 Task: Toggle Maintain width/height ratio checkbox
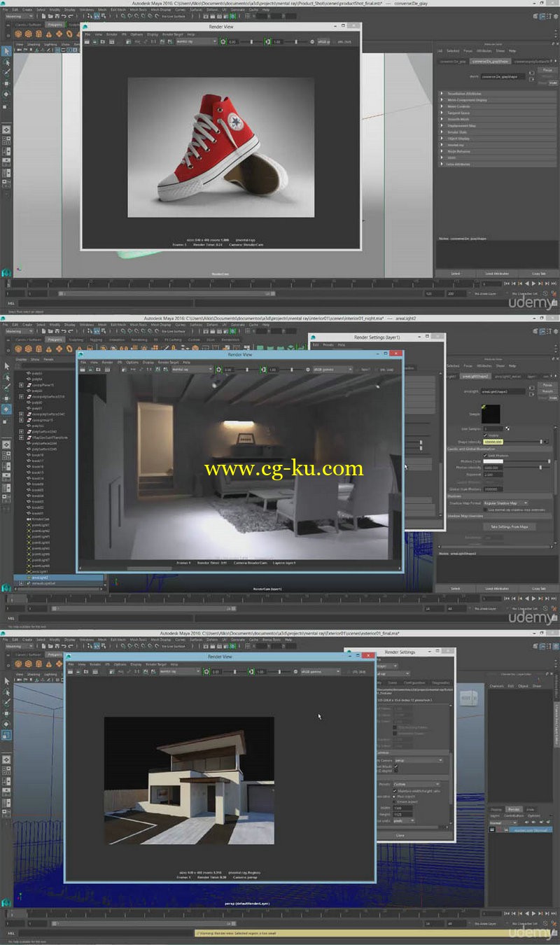tap(395, 790)
